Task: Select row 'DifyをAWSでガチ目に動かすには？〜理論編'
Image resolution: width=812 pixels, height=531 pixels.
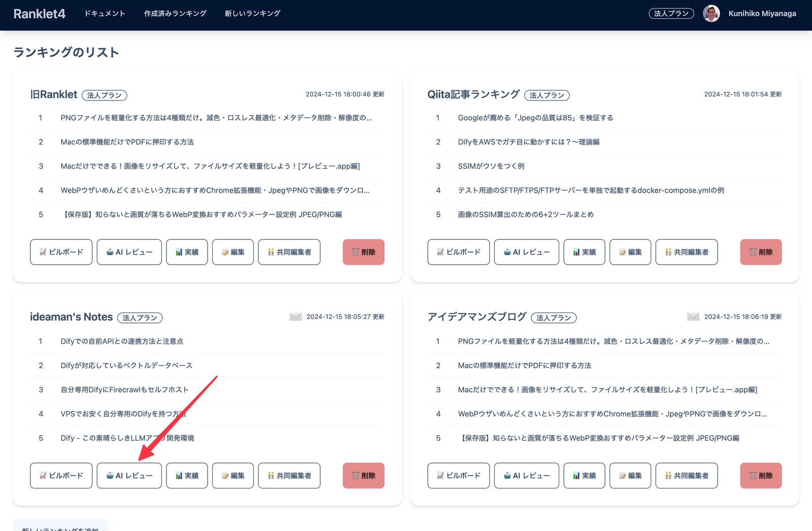Action: click(x=604, y=142)
